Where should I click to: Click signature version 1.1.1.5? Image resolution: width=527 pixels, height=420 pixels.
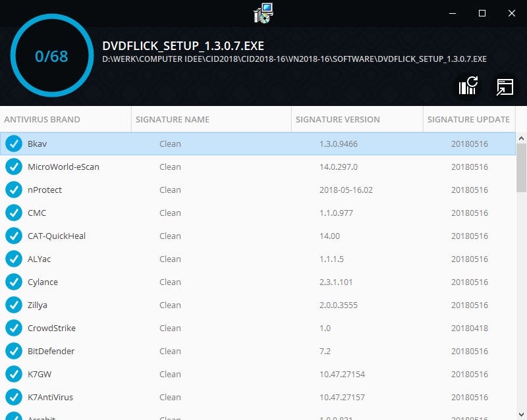tap(331, 259)
